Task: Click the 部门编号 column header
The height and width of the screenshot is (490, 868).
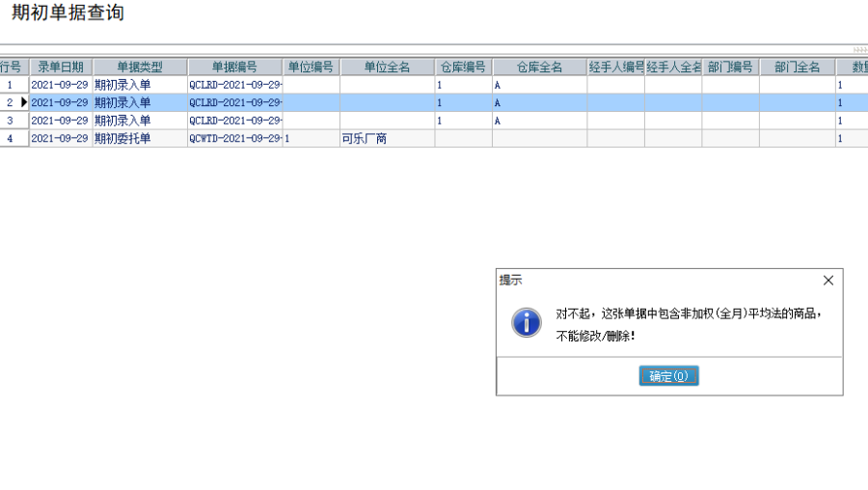Action: pyautogui.click(x=730, y=68)
